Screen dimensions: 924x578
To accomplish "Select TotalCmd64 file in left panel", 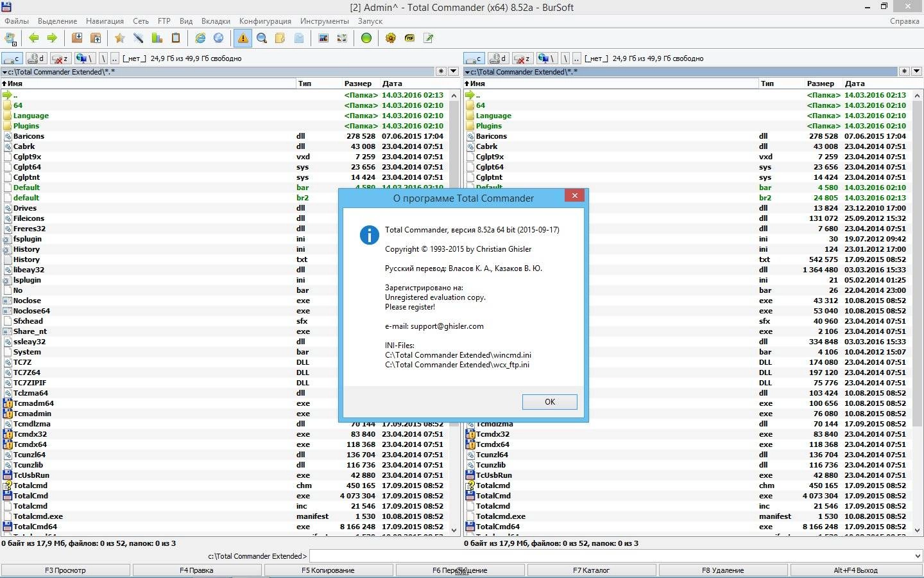I will (35, 527).
